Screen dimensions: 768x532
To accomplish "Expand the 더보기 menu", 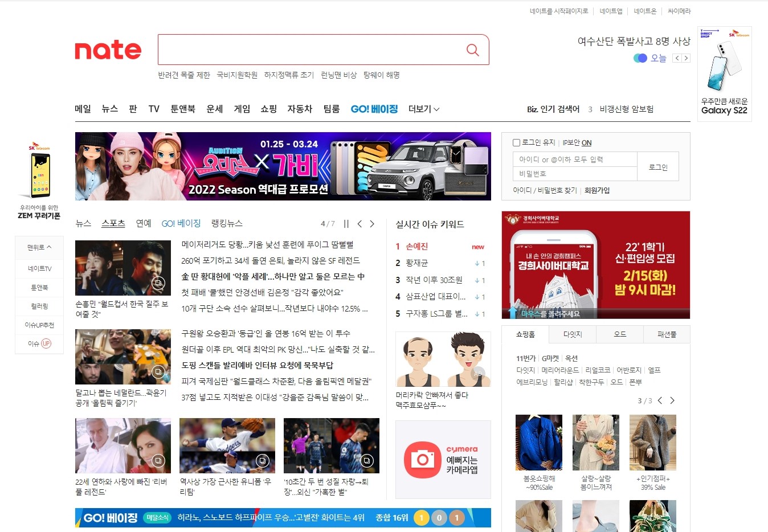I will point(424,109).
